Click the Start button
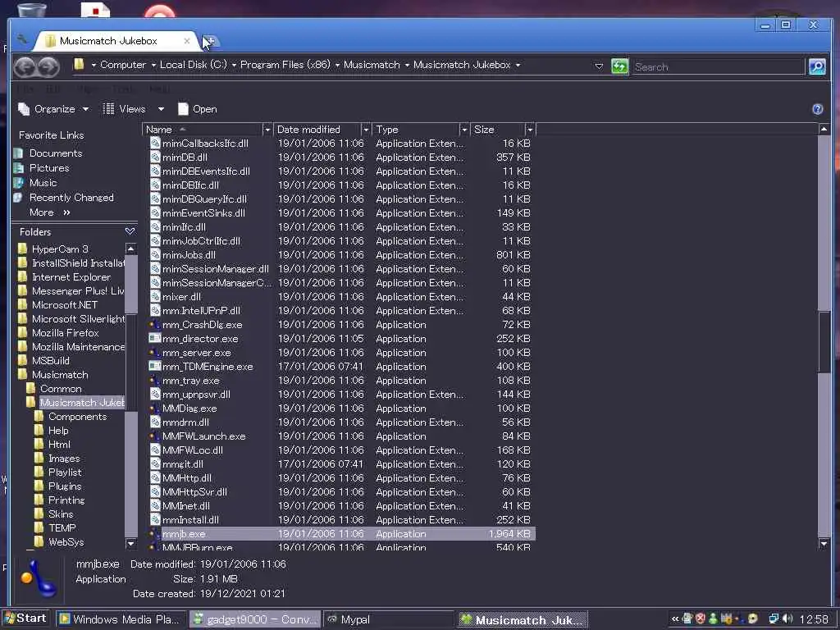Screen dimensions: 840x630 pyautogui.click(x=25, y=619)
